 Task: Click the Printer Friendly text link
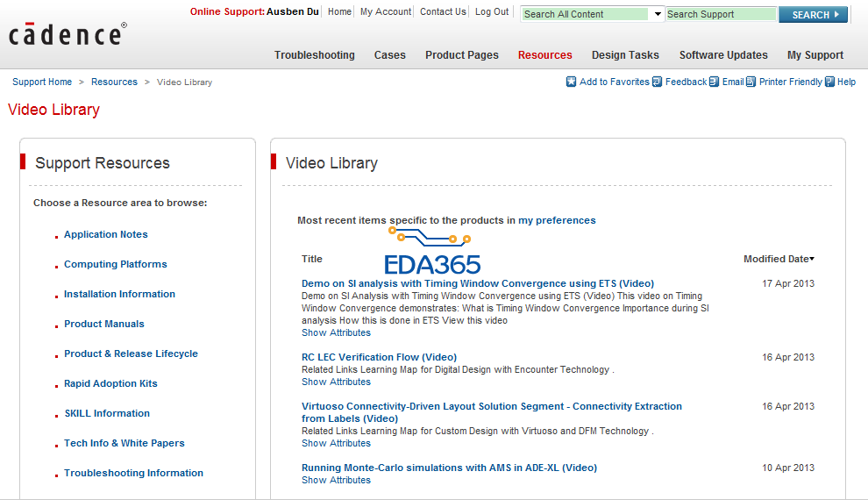point(791,82)
